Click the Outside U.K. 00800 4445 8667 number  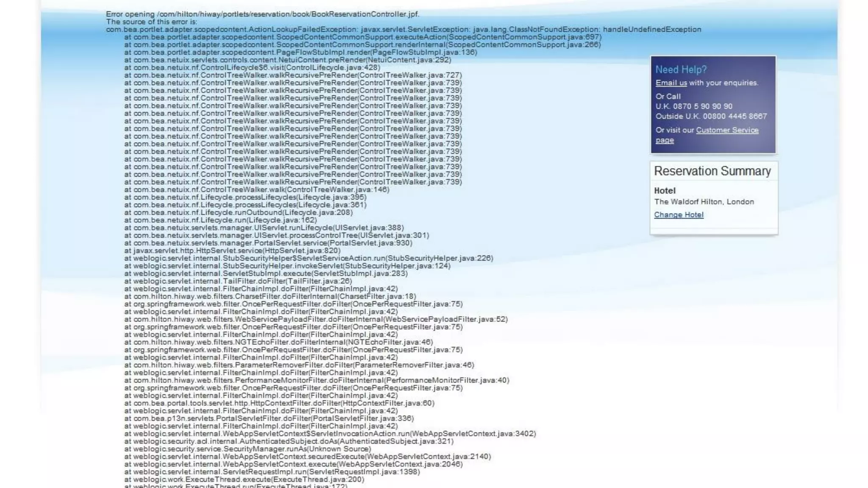711,116
